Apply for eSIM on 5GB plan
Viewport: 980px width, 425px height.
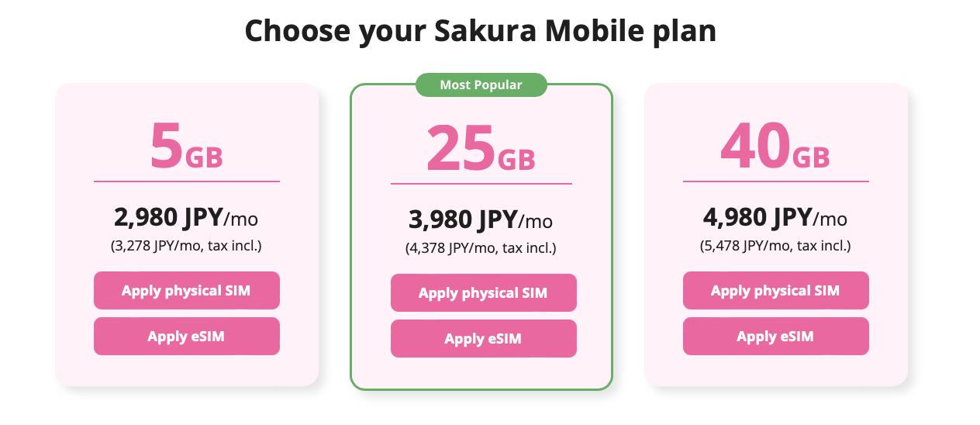click(186, 337)
